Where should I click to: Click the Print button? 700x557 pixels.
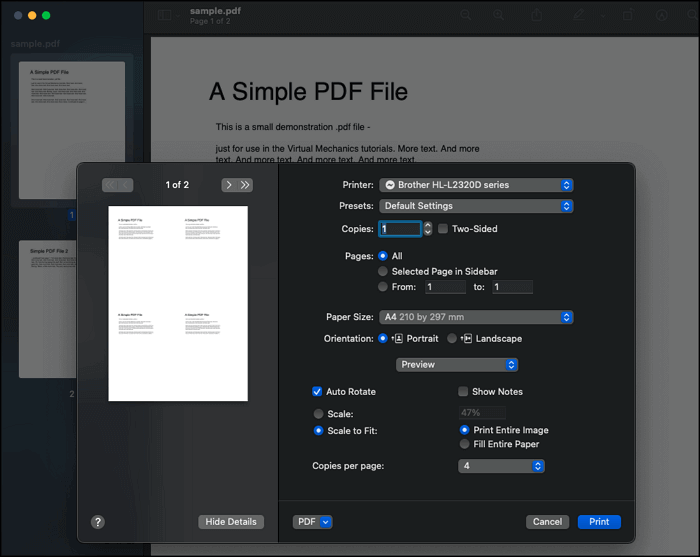(x=599, y=522)
